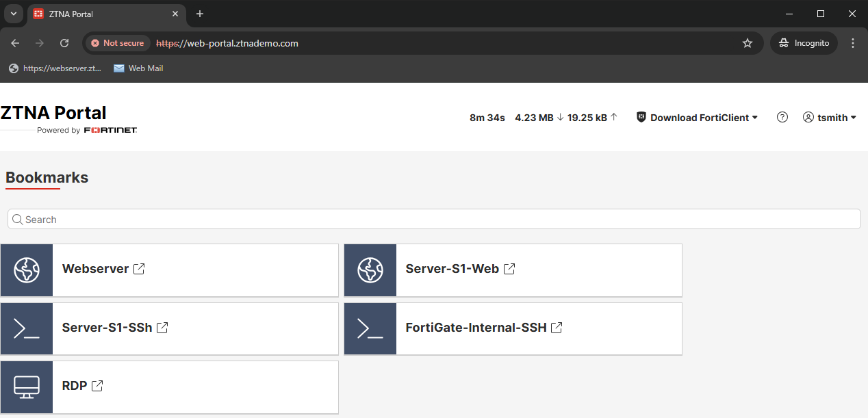Image resolution: width=868 pixels, height=418 pixels.
Task: Open the help question mark icon
Action: 782,117
